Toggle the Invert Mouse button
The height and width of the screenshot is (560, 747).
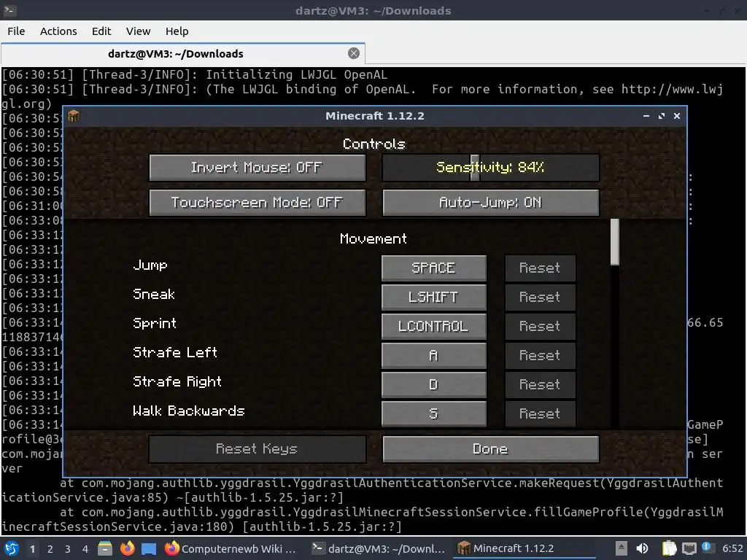258,167
